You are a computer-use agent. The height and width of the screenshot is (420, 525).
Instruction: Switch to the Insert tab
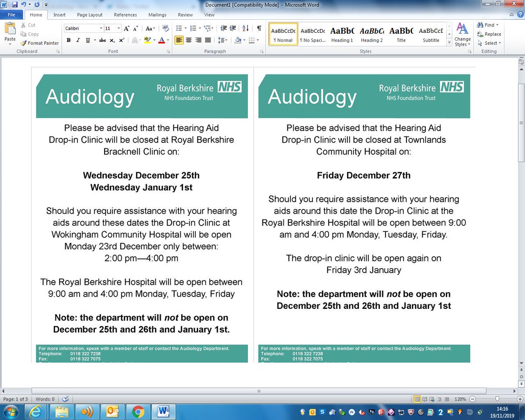point(59,15)
